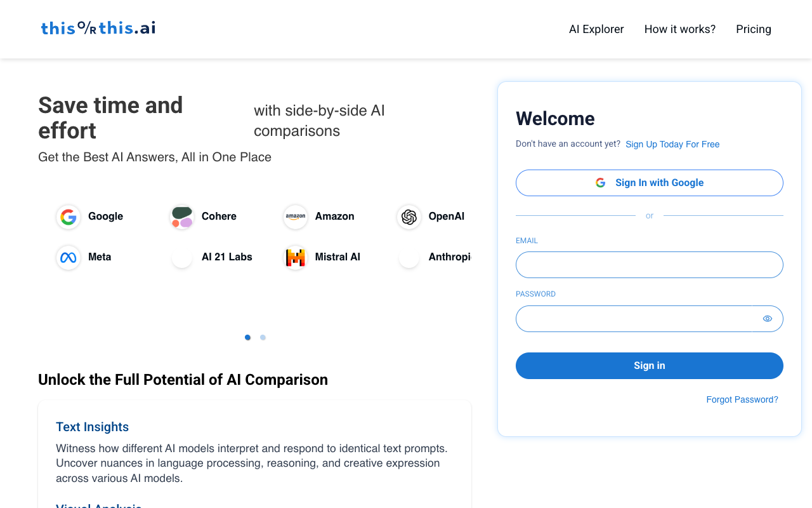The height and width of the screenshot is (508, 812).
Task: Switch to the second carousel slide dot
Action: click(x=263, y=337)
